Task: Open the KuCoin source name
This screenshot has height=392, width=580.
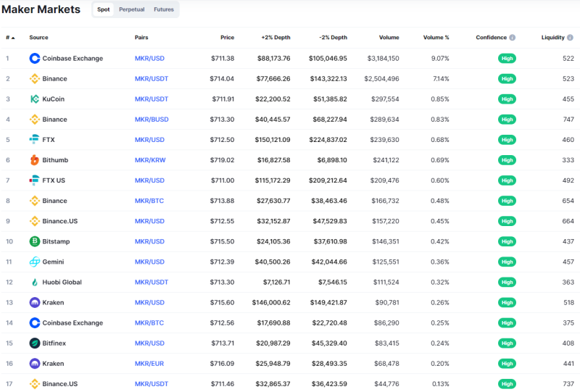Action: (x=53, y=99)
